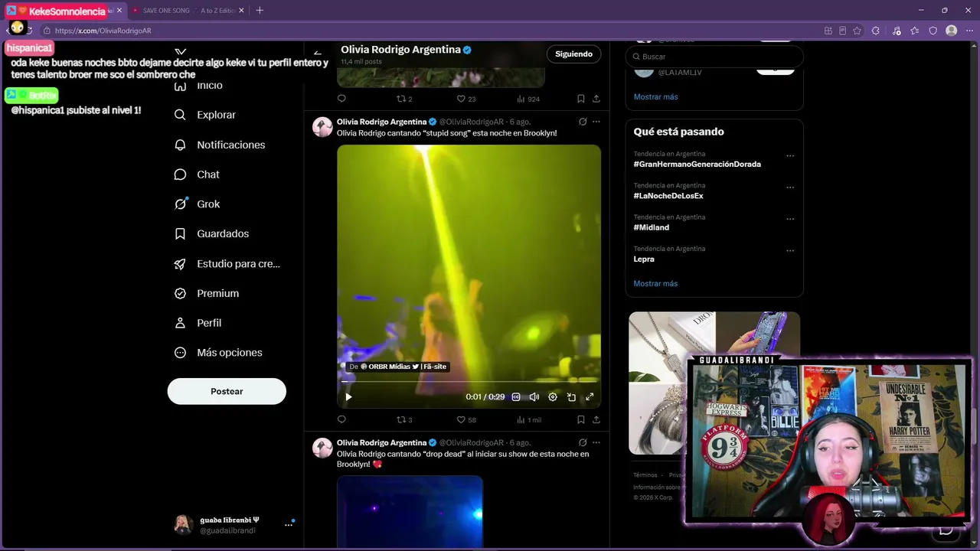The width and height of the screenshot is (980, 551).
Task: Go to Perfil page
Action: 209,323
